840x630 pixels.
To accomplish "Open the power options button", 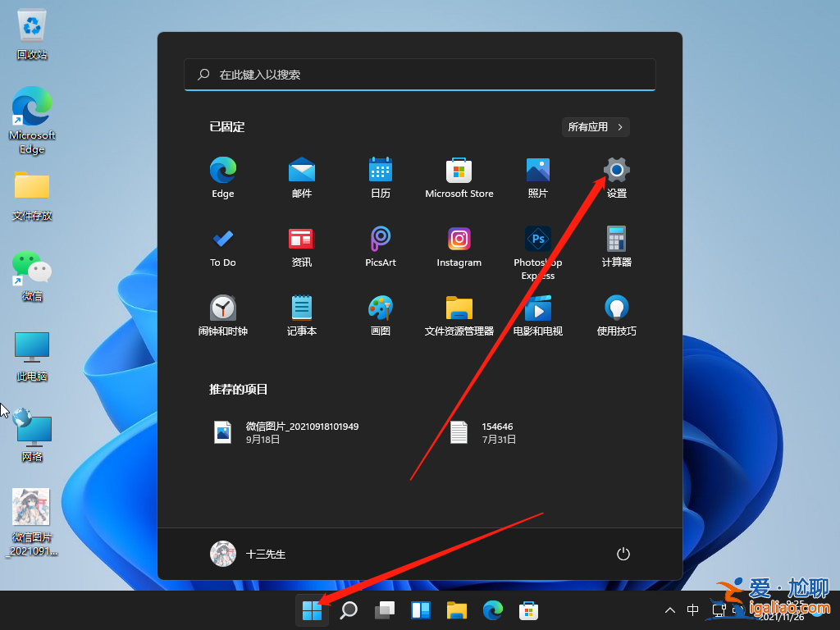I will click(x=623, y=554).
